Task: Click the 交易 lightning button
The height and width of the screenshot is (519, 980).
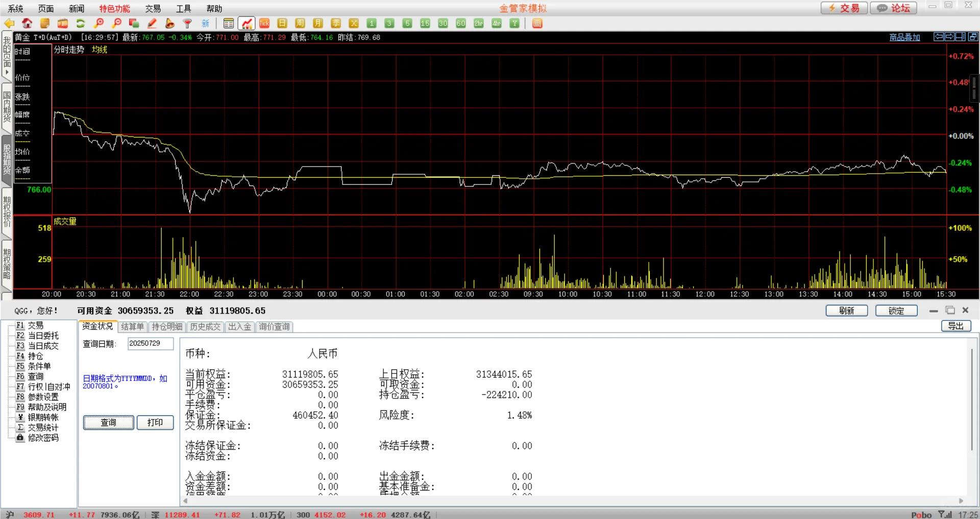Action: 844,8
